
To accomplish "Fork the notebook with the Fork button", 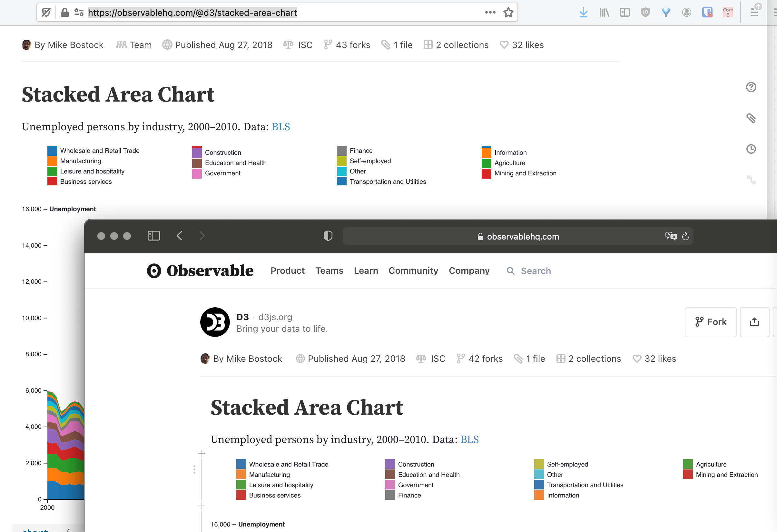I will (x=711, y=322).
